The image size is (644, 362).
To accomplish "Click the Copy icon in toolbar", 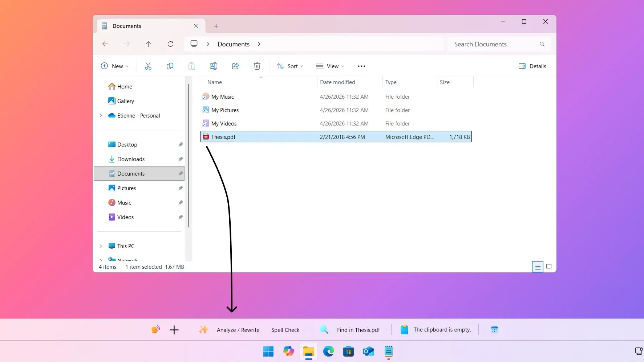I will tap(170, 66).
